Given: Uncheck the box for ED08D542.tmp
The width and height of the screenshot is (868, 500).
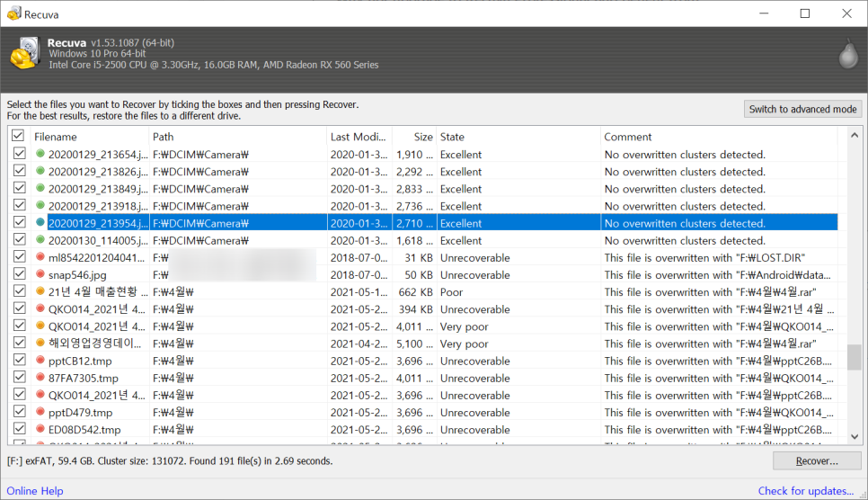Looking at the screenshot, I should [20, 428].
